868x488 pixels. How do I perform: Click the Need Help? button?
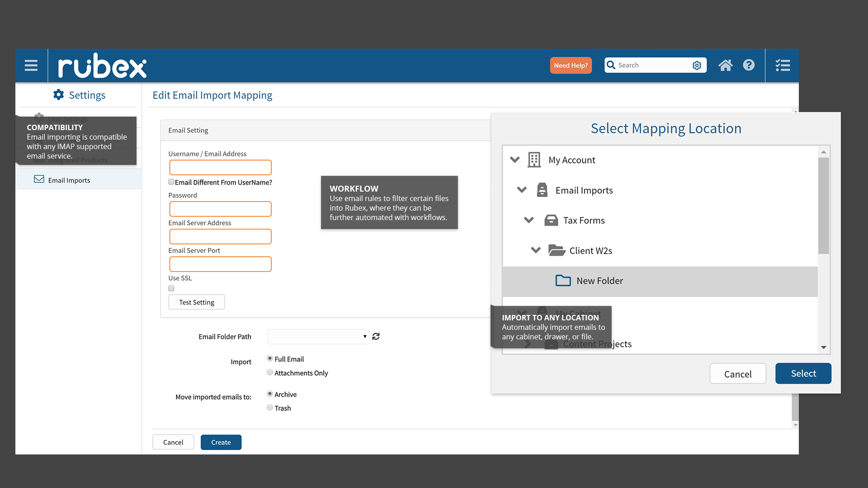coord(571,66)
